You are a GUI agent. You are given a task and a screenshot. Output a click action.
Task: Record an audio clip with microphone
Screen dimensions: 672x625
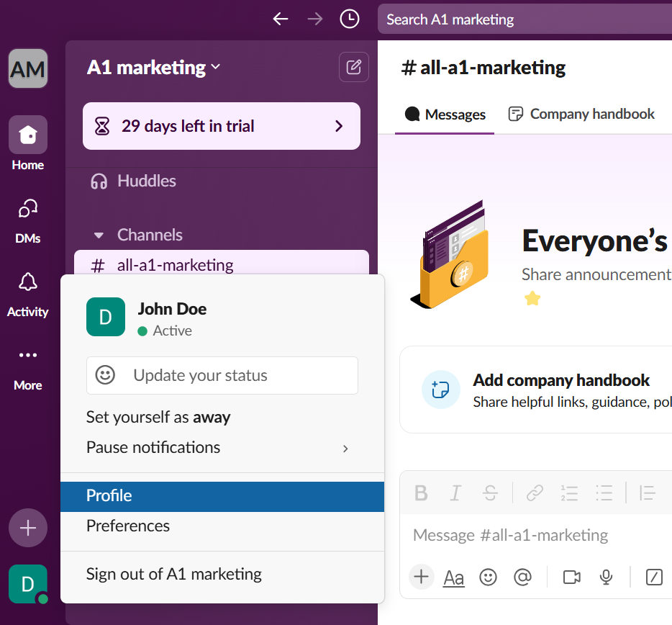[x=607, y=577]
